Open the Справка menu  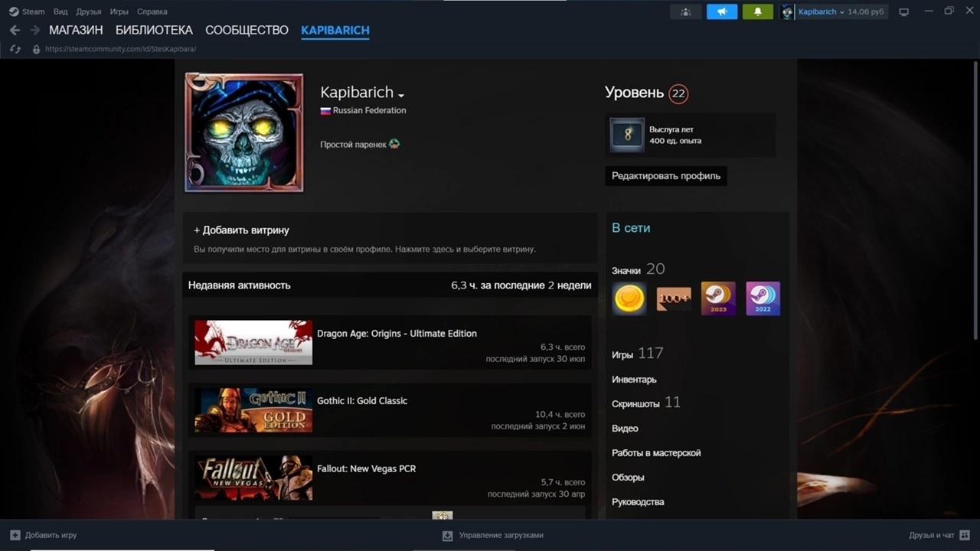tap(152, 11)
